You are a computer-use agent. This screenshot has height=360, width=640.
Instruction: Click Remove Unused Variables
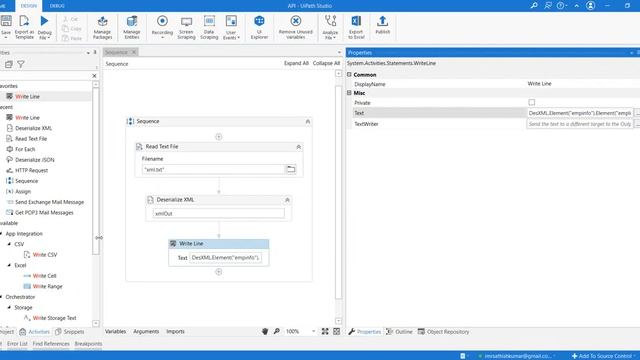[x=296, y=27]
